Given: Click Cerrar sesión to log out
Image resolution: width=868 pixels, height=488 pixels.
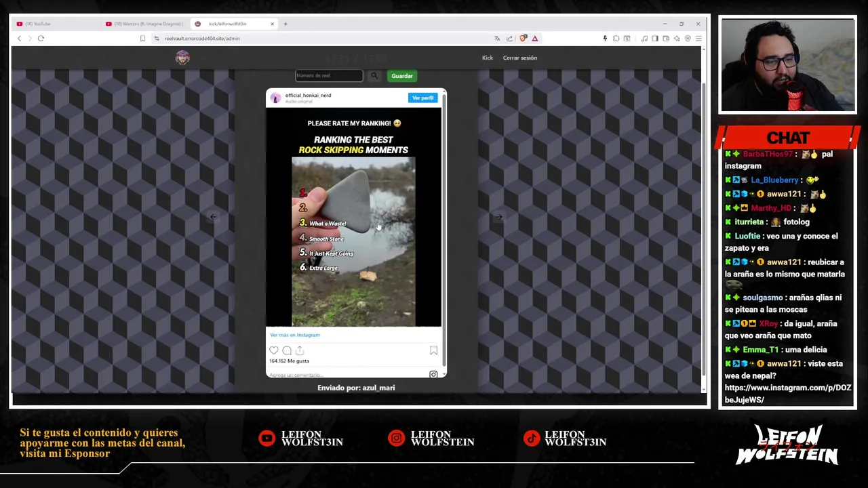Looking at the screenshot, I should 520,58.
